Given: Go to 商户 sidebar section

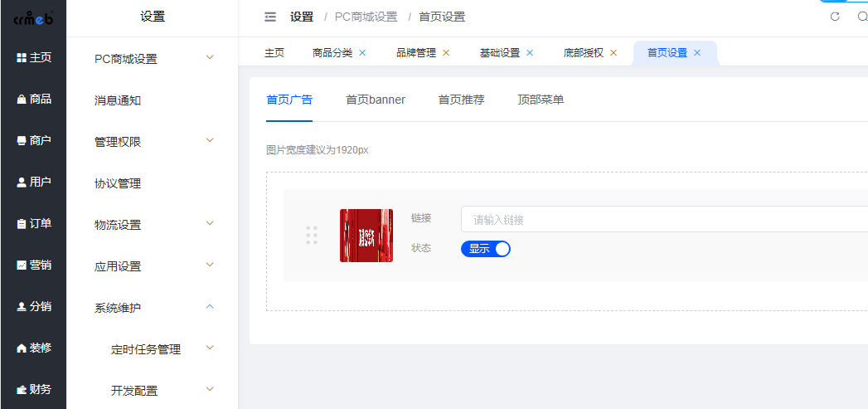Looking at the screenshot, I should coord(33,140).
